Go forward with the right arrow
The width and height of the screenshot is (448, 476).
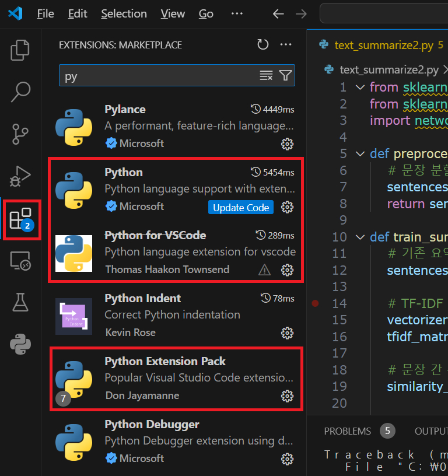[x=301, y=13]
